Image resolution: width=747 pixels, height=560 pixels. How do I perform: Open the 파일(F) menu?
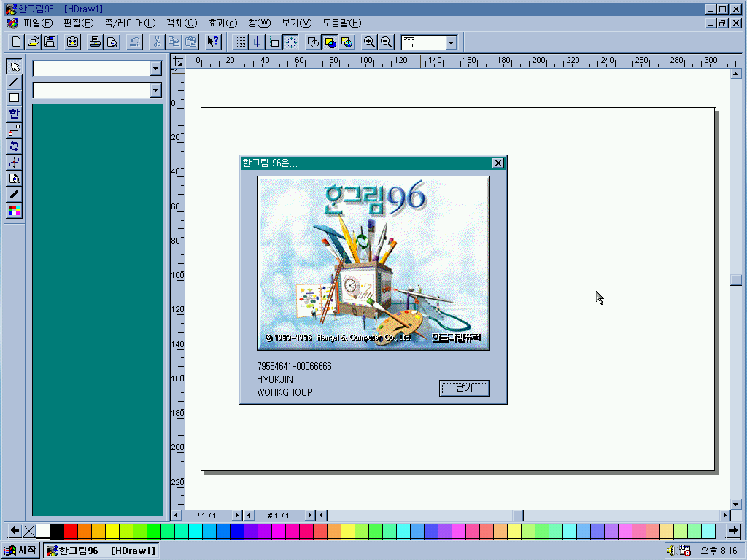click(x=38, y=23)
